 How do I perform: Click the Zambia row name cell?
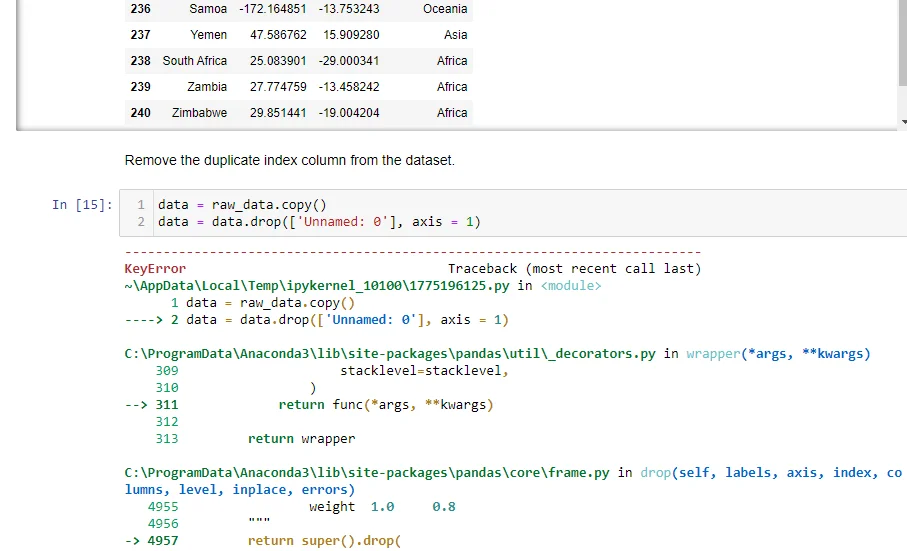tap(207, 87)
